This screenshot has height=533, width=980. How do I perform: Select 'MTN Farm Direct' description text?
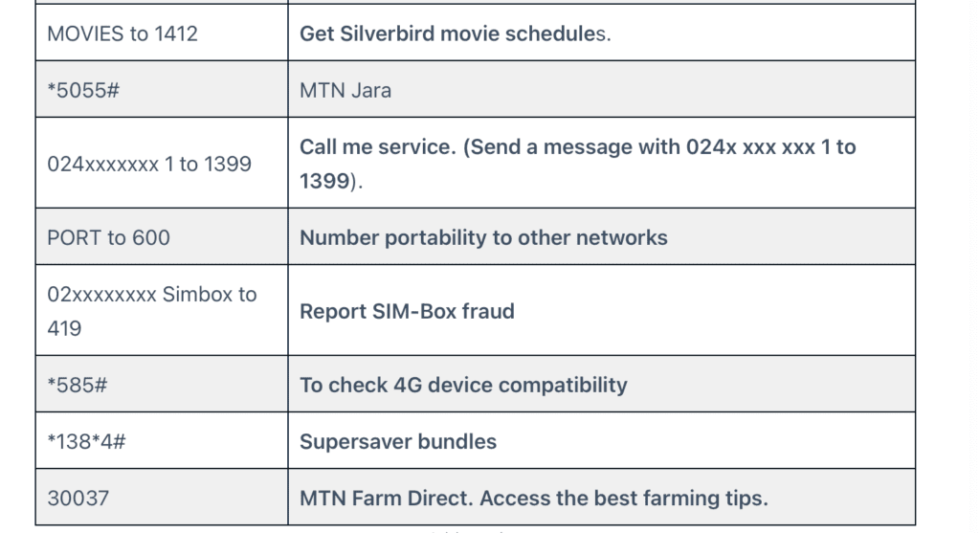click(387, 498)
